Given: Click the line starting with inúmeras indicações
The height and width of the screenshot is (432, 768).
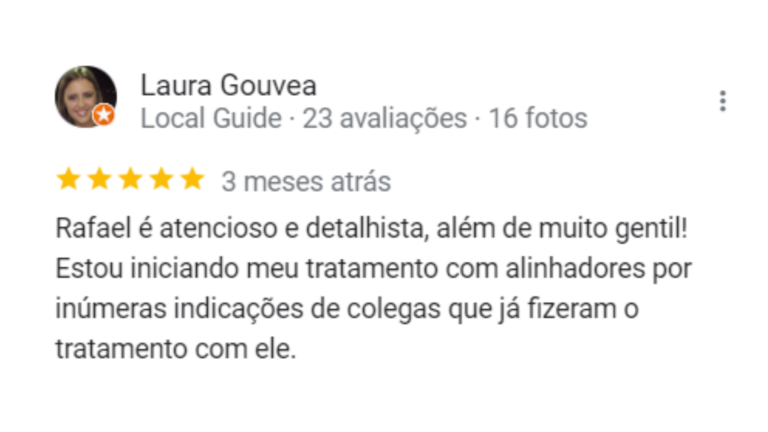Looking at the screenshot, I should pyautogui.click(x=347, y=309).
